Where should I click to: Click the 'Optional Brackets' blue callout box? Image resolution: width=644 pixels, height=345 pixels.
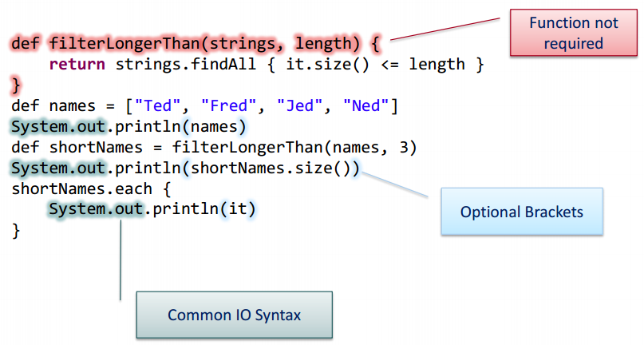tap(522, 212)
